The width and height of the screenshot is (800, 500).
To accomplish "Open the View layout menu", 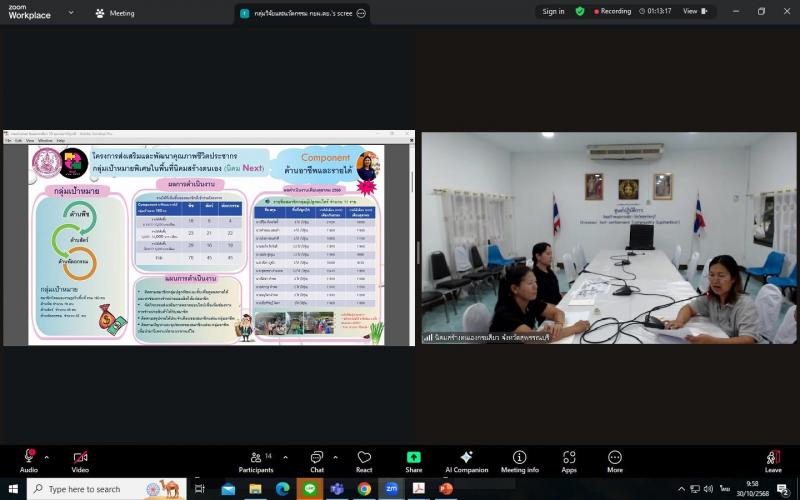I will 695,11.
